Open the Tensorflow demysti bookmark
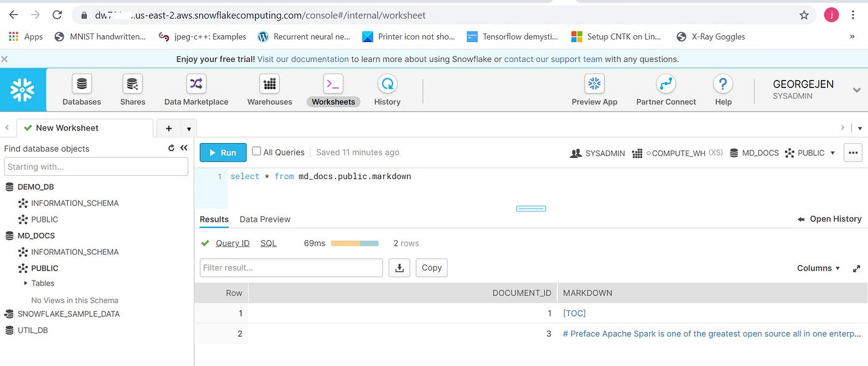Viewport: 868px width, 366px height. [512, 37]
